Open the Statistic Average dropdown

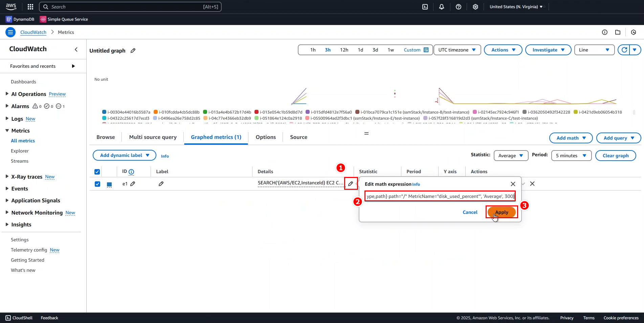pos(511,156)
